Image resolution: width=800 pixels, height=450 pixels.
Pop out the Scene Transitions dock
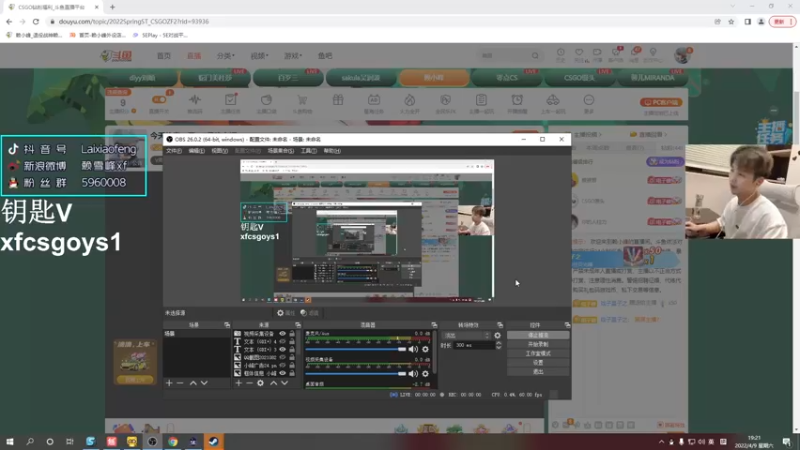coord(500,325)
